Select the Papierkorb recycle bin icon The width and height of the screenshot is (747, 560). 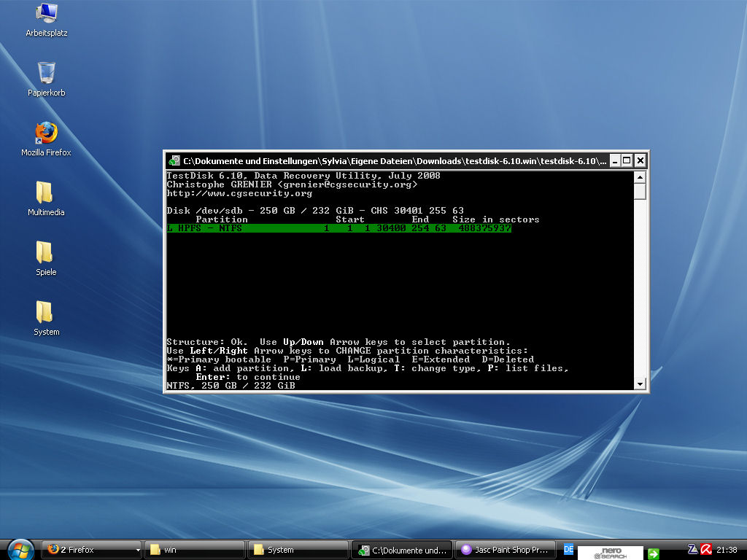pyautogui.click(x=46, y=79)
